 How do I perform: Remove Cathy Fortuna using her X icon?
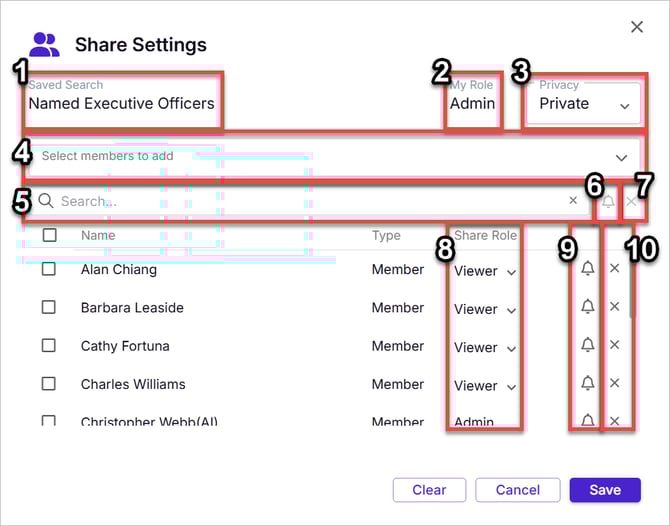point(614,344)
